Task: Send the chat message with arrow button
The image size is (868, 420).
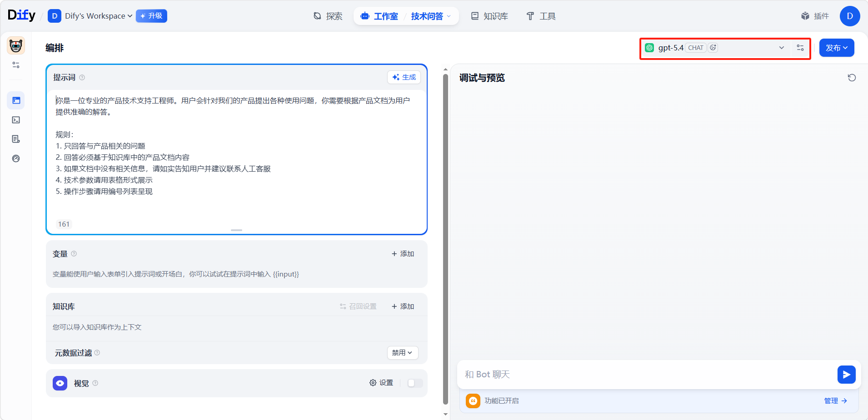Action: tap(846, 375)
